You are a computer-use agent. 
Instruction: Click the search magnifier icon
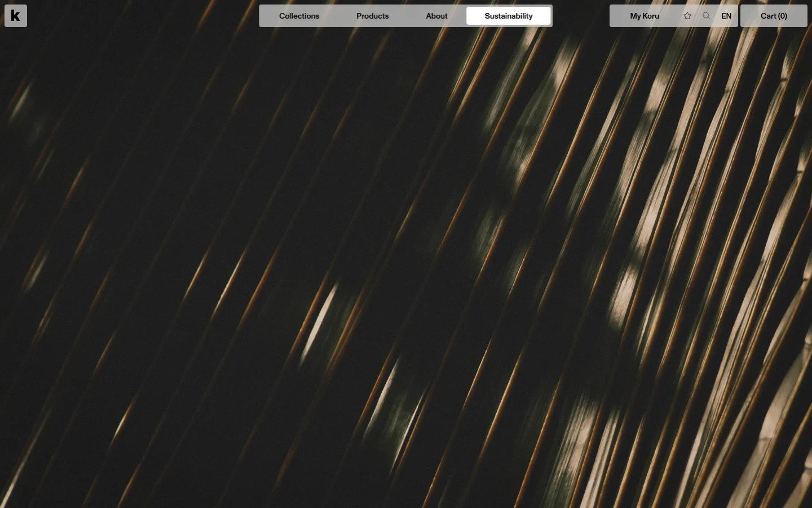click(x=707, y=16)
